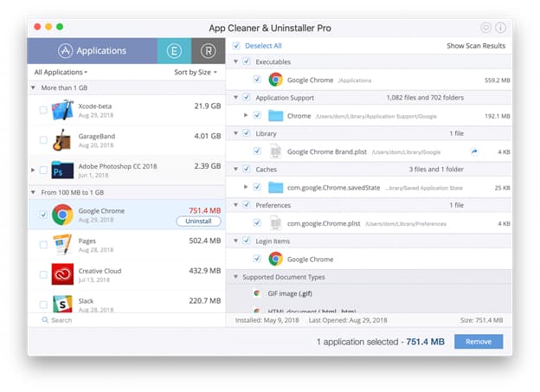
Task: Click the GIF image (.gif) label
Action: point(290,293)
